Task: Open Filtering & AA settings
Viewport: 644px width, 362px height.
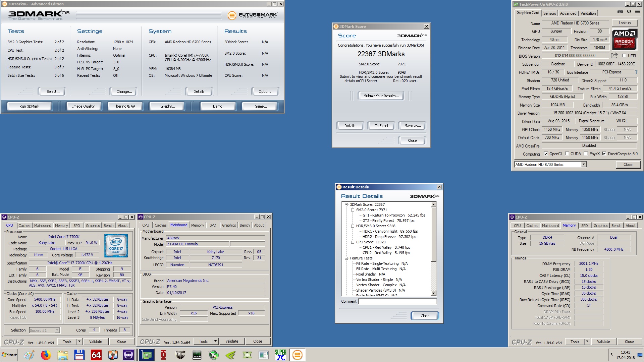Action: point(126,106)
